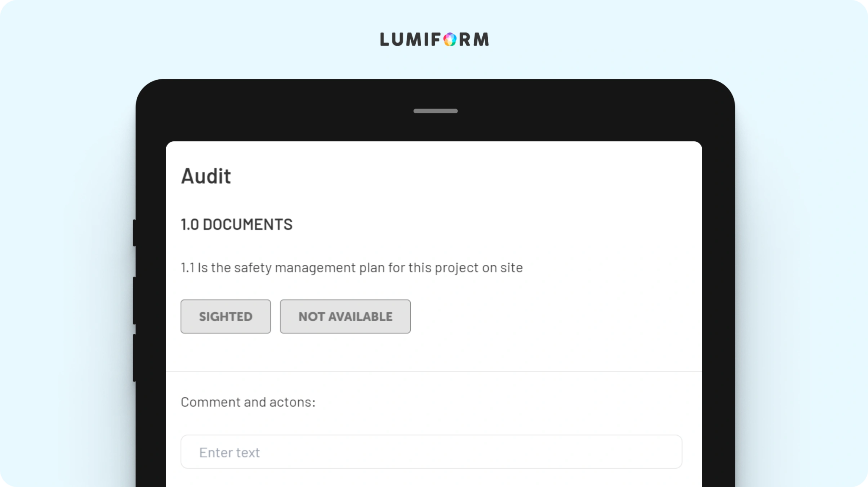
Task: Open the 1.0 DOCUMENTS section header
Action: [236, 224]
